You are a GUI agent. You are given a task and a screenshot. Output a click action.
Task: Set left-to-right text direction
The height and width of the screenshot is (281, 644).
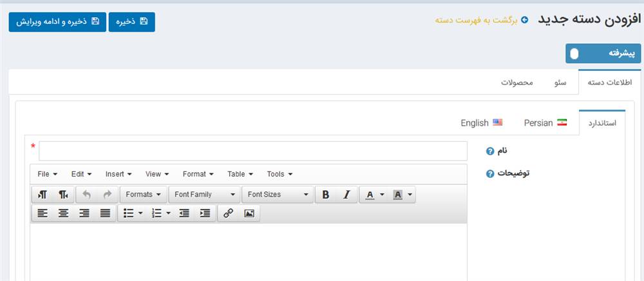[x=43, y=195]
